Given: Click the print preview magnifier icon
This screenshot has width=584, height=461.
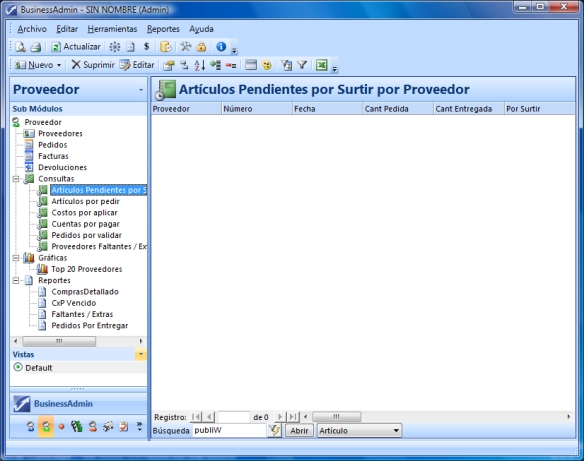Looking at the screenshot, I should (21, 47).
